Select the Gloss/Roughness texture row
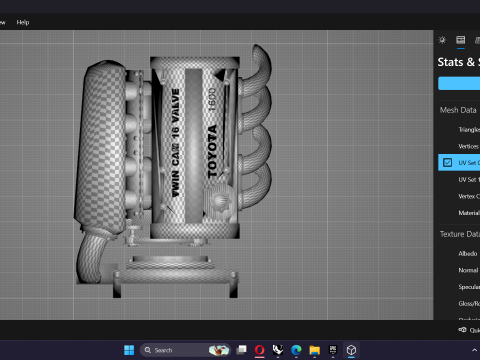This screenshot has width=480, height=360. [459, 304]
